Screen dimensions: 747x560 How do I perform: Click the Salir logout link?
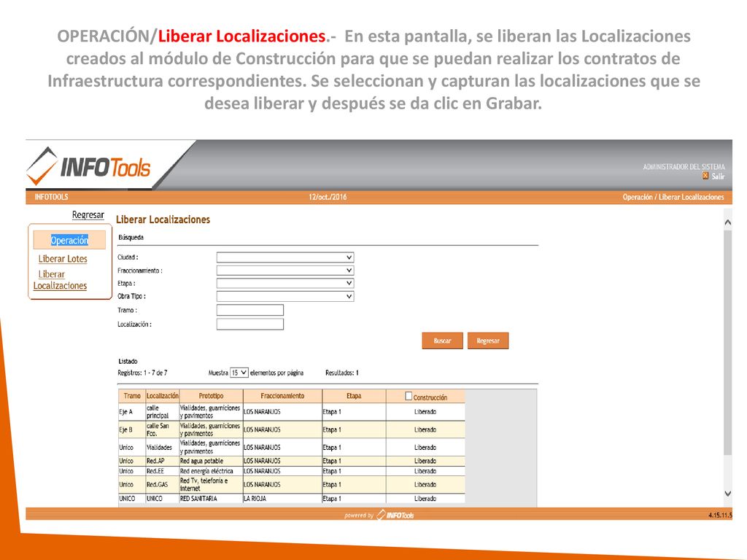click(718, 176)
